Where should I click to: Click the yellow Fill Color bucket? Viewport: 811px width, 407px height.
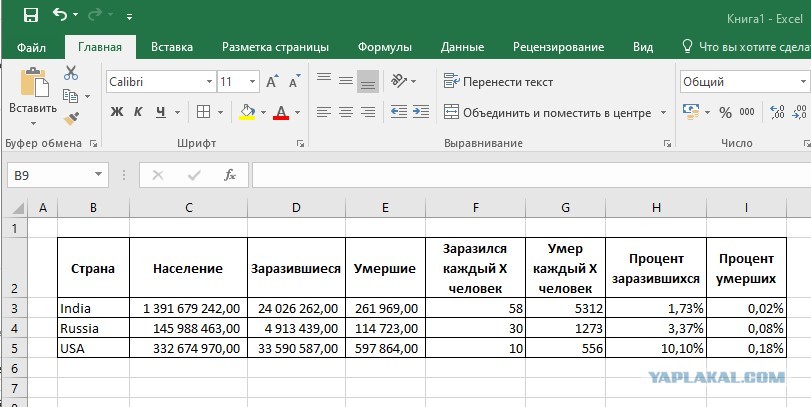pyautogui.click(x=247, y=112)
